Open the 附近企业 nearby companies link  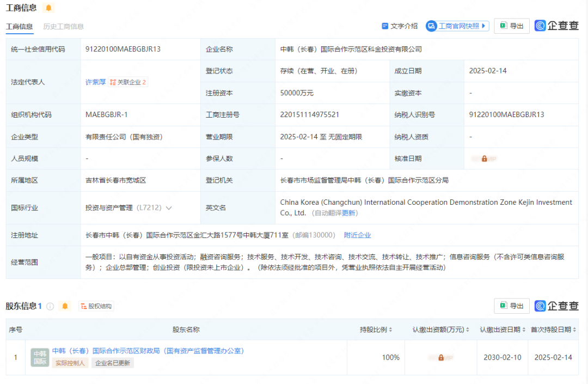[x=357, y=235]
